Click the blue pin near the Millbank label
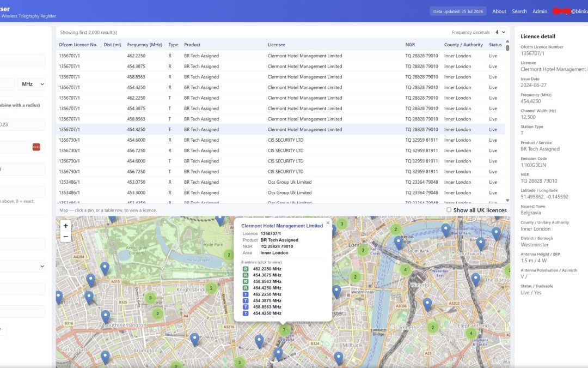The image size is (588, 368). (x=338, y=358)
